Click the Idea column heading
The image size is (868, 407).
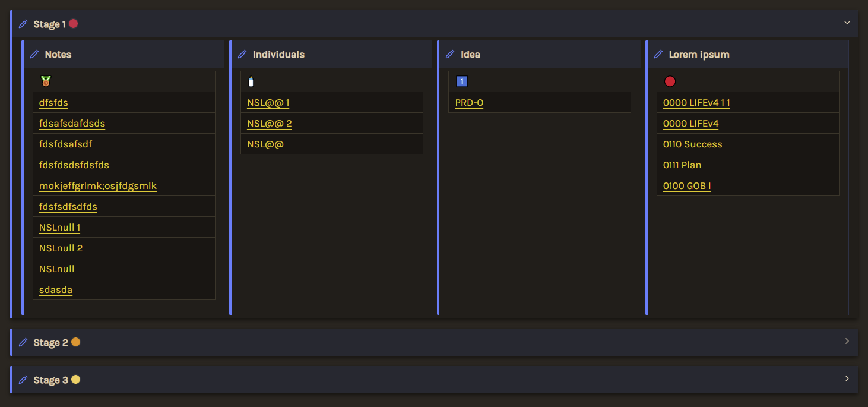(471, 55)
